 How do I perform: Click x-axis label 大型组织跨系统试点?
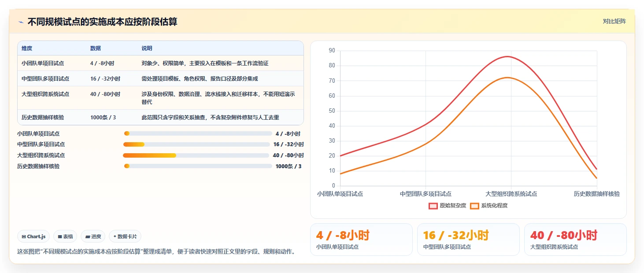click(x=511, y=194)
